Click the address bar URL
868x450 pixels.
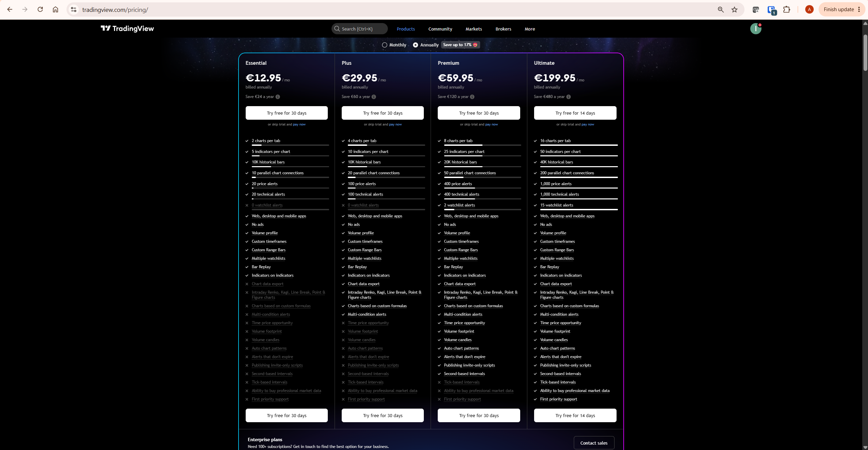pyautogui.click(x=115, y=9)
